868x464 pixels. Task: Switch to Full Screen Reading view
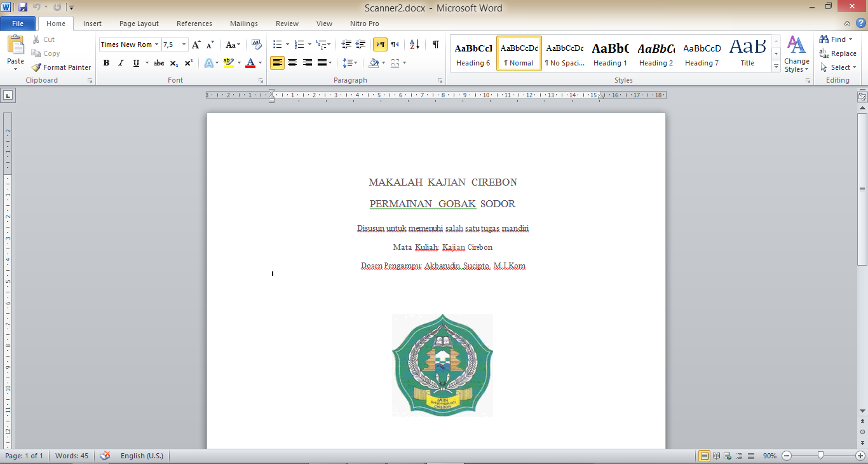(716, 456)
